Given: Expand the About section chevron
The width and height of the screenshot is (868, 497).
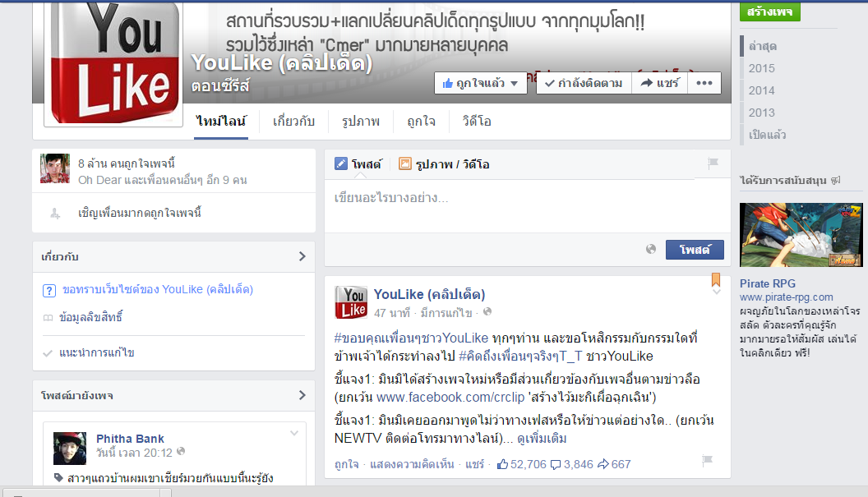Looking at the screenshot, I should [302, 256].
